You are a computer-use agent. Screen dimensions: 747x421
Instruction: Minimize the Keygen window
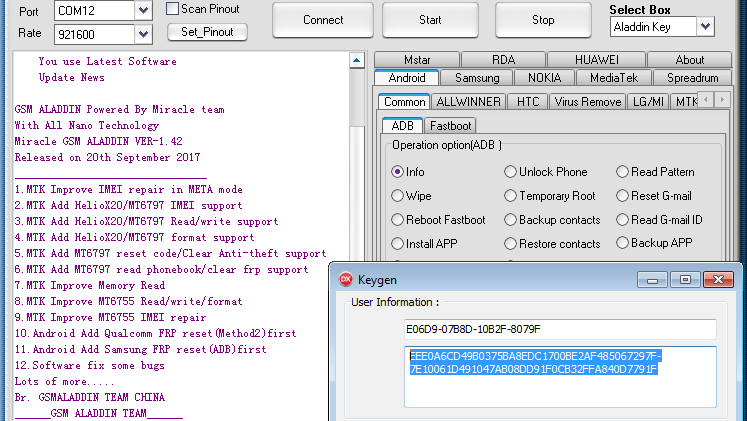[653, 280]
